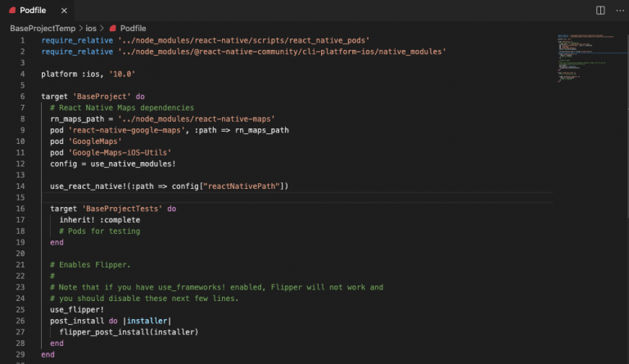The width and height of the screenshot is (629, 364).
Task: Click the react_native_pods require path string
Action: pos(243,40)
